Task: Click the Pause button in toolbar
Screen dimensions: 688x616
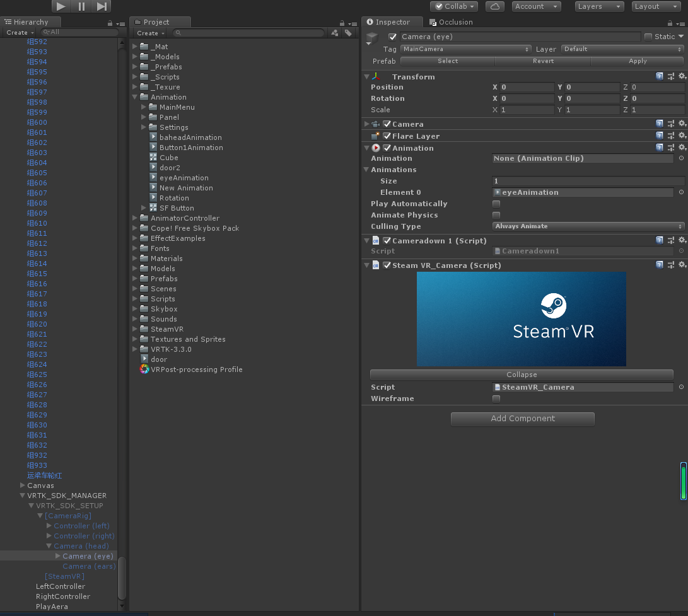Action: click(x=81, y=6)
